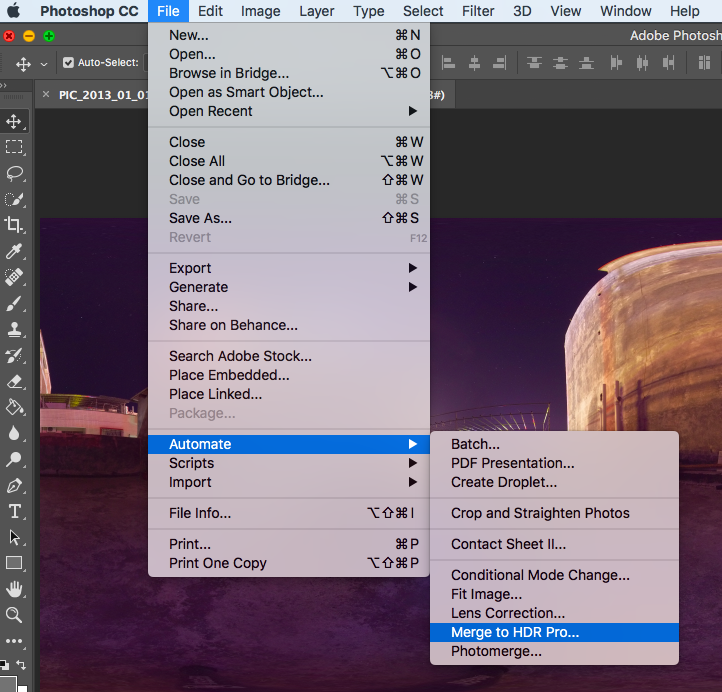Open the Edit menu
The height and width of the screenshot is (692, 722).
coord(210,11)
